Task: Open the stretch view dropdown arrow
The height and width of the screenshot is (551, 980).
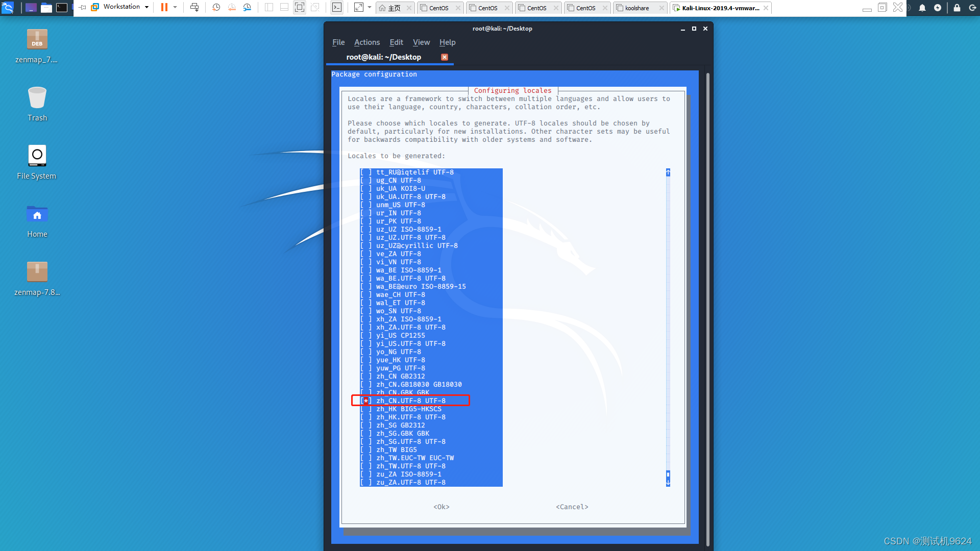Action: (x=370, y=7)
